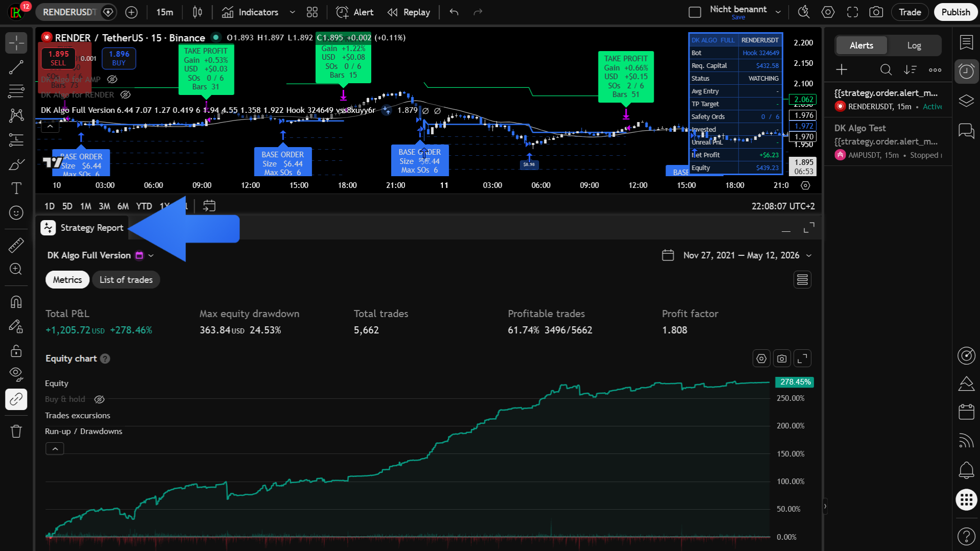
Task: Select the brush tool
Action: pos(16,164)
